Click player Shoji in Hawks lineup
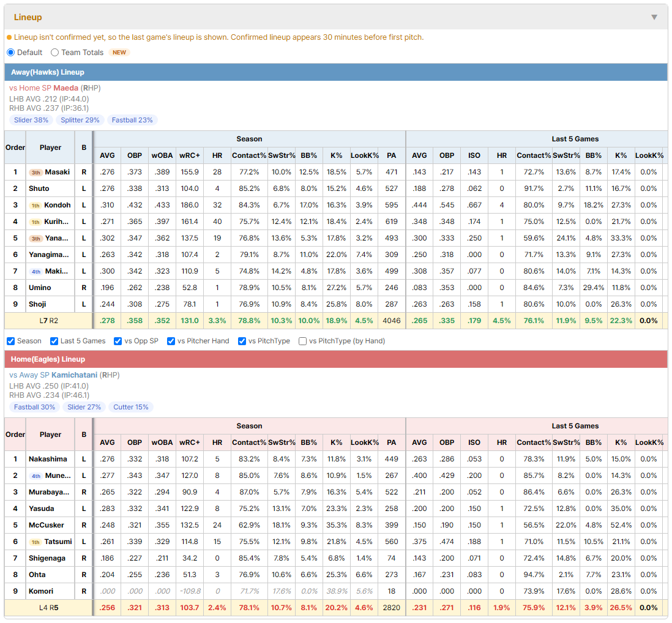This screenshot has width=672, height=623. coord(37,304)
